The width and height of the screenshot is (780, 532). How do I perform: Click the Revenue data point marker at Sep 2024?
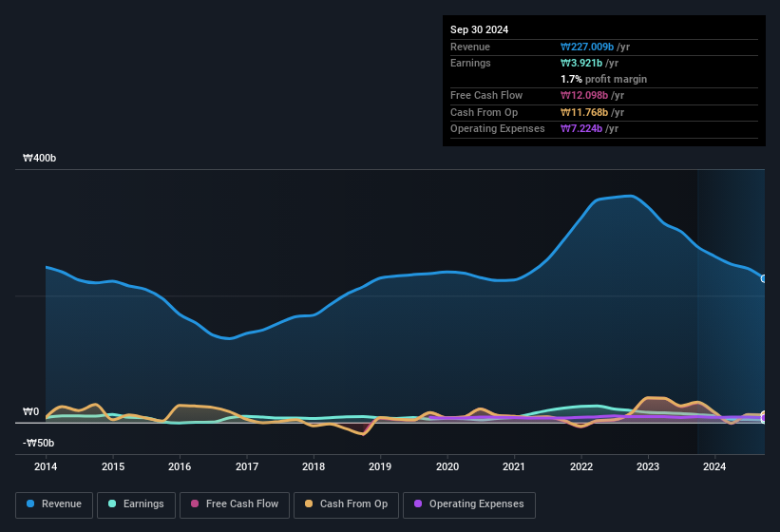[x=764, y=279]
